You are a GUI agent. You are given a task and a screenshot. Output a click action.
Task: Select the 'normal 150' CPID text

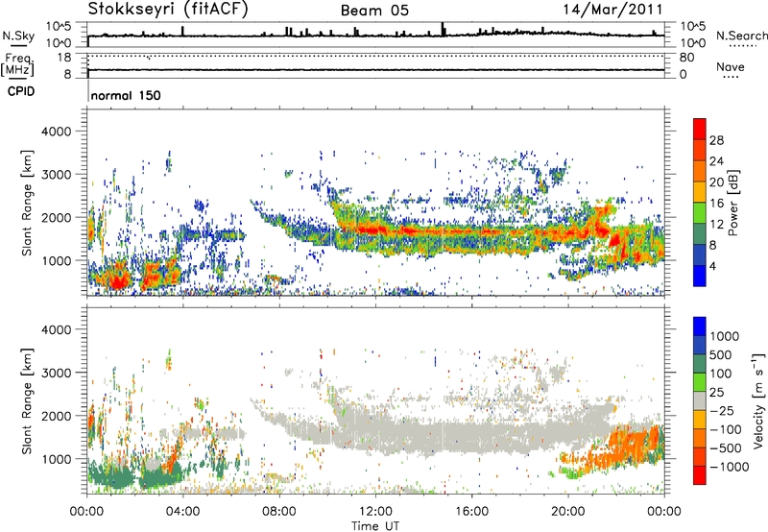126,95
